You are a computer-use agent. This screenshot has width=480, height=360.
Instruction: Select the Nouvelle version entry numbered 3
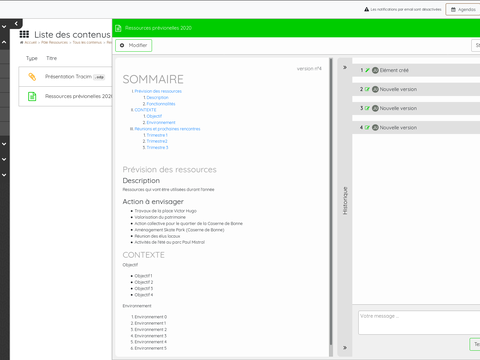pyautogui.click(x=416, y=108)
